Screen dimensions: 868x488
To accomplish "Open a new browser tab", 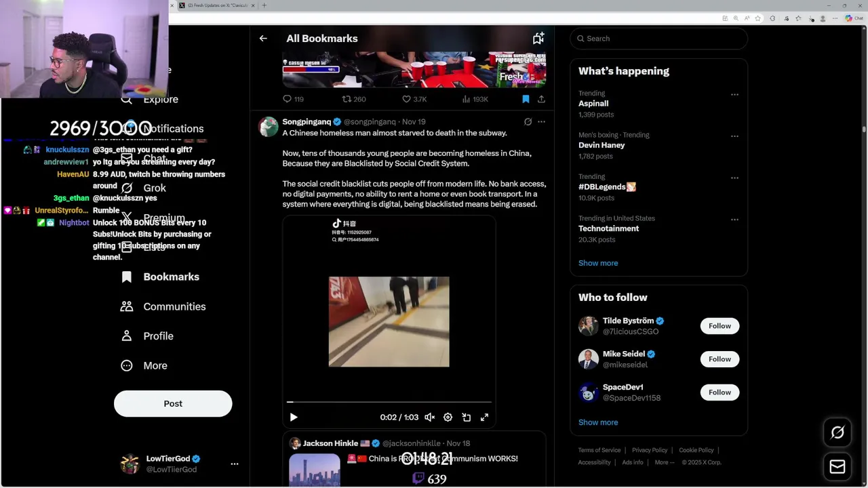I will pyautogui.click(x=264, y=5).
